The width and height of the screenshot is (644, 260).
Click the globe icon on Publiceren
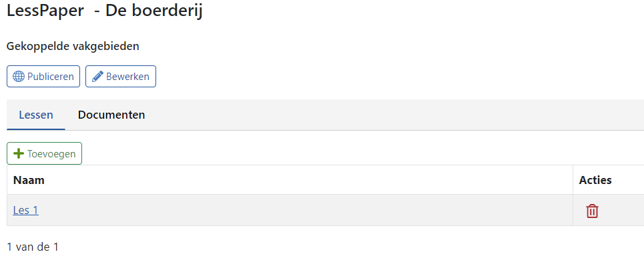(19, 77)
